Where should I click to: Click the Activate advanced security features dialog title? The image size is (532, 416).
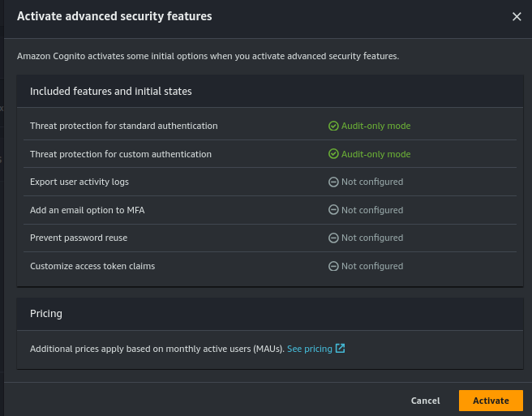pyautogui.click(x=114, y=16)
